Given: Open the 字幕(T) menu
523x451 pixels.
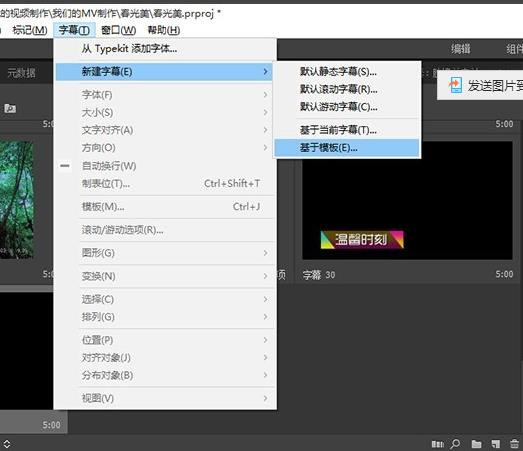Looking at the screenshot, I should [74, 30].
